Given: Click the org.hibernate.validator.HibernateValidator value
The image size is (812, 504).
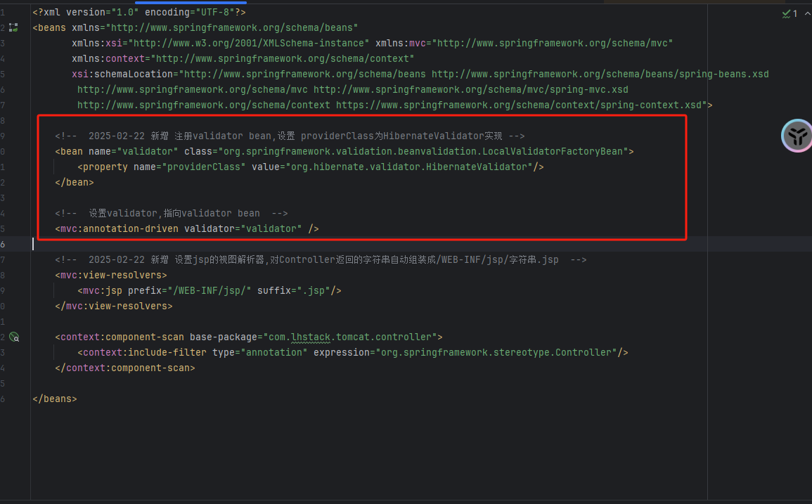Looking at the screenshot, I should pyautogui.click(x=407, y=167).
